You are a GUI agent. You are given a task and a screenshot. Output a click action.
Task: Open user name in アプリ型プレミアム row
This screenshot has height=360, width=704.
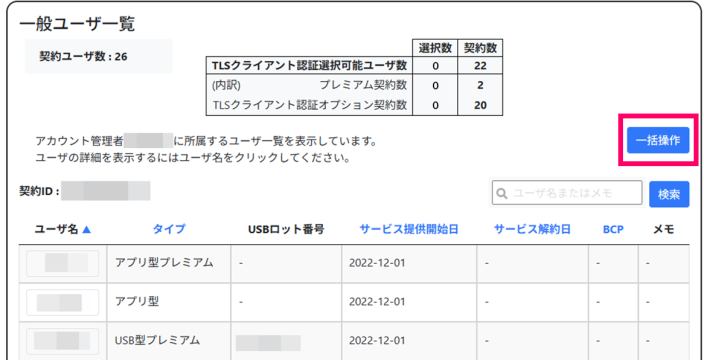(62, 263)
